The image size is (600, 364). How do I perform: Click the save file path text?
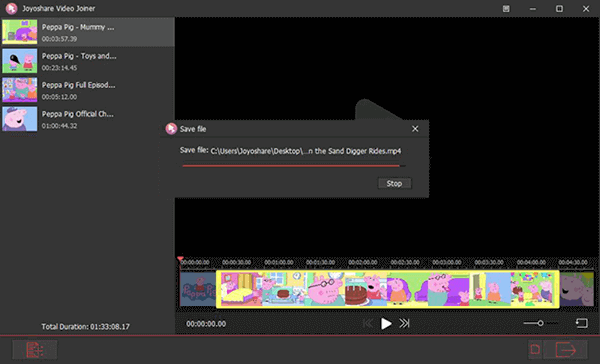pyautogui.click(x=306, y=151)
